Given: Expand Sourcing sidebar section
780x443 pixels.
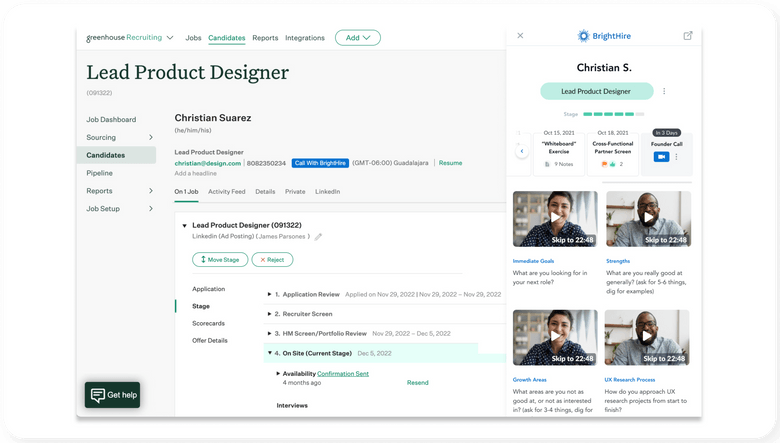Looking at the screenshot, I should (151, 137).
